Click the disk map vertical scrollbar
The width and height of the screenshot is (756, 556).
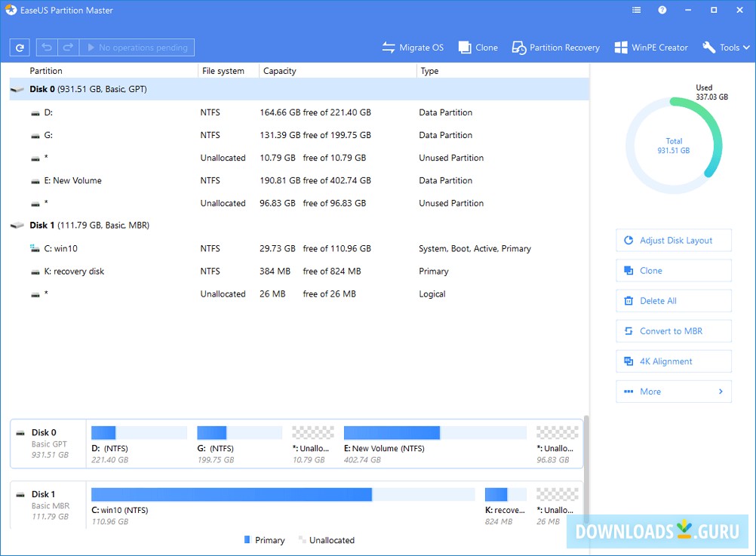[x=585, y=468]
